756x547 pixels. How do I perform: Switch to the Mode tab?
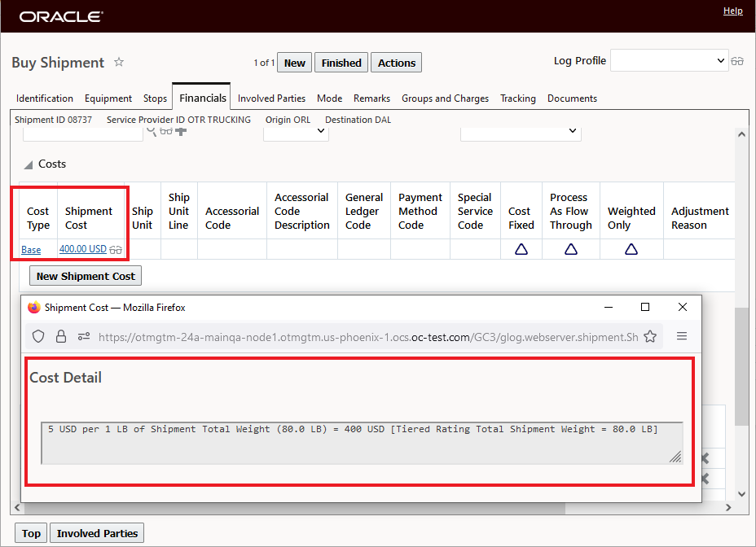(x=329, y=98)
